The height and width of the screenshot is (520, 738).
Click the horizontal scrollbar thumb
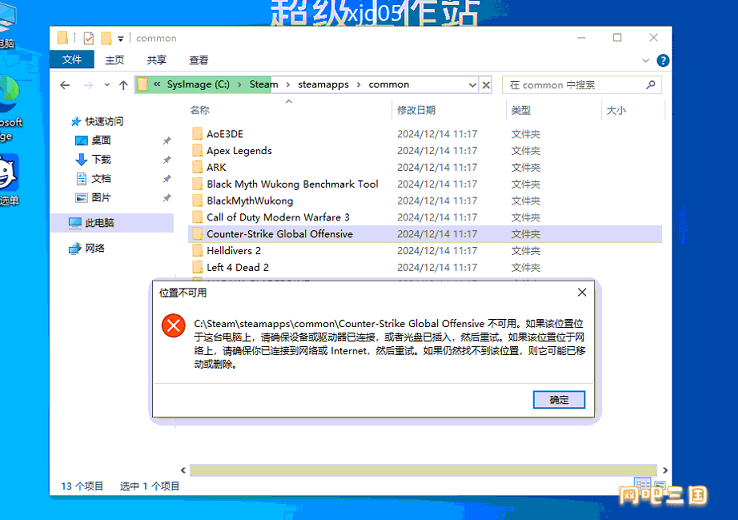click(423, 470)
